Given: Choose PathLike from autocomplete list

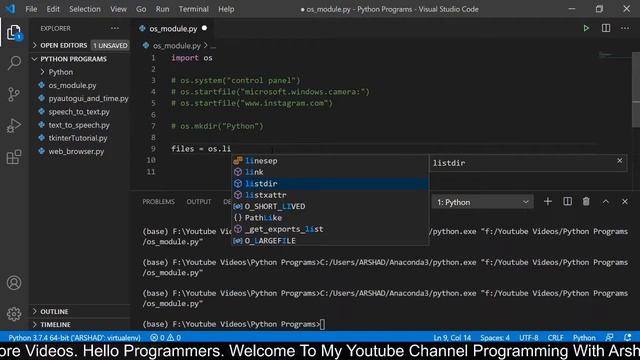Looking at the screenshot, I should point(330,218).
